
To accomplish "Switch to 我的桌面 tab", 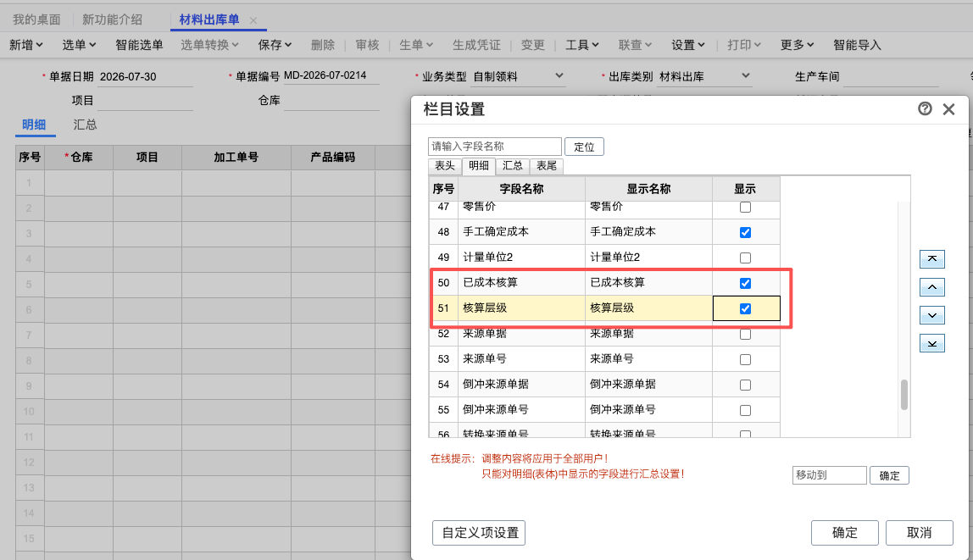I will pos(36,19).
